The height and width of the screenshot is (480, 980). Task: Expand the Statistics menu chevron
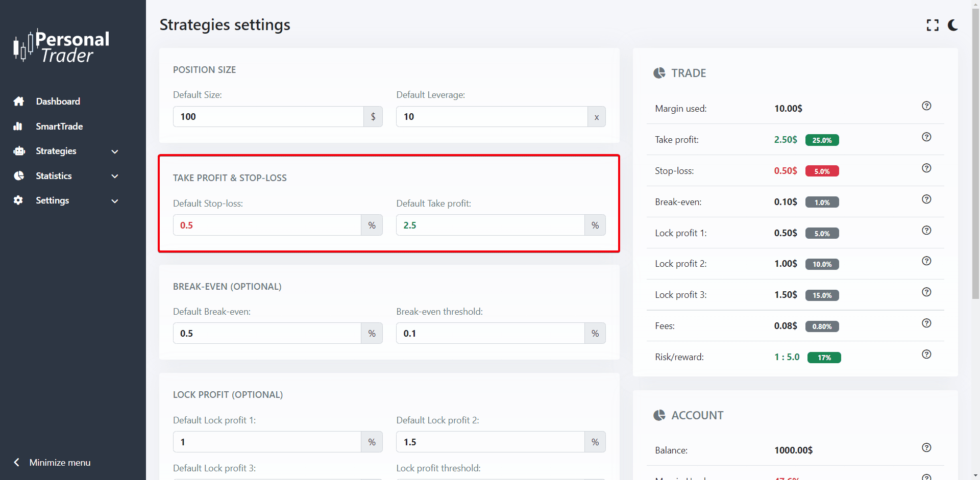point(115,176)
